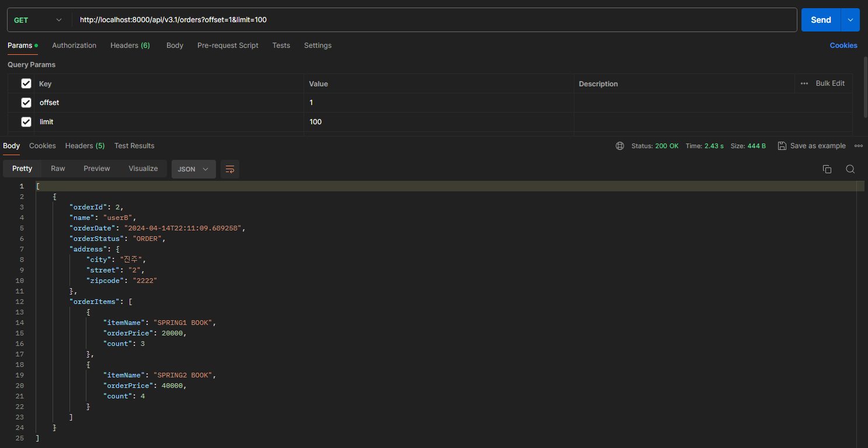Click the copy response icon
868x448 pixels.
(x=827, y=169)
